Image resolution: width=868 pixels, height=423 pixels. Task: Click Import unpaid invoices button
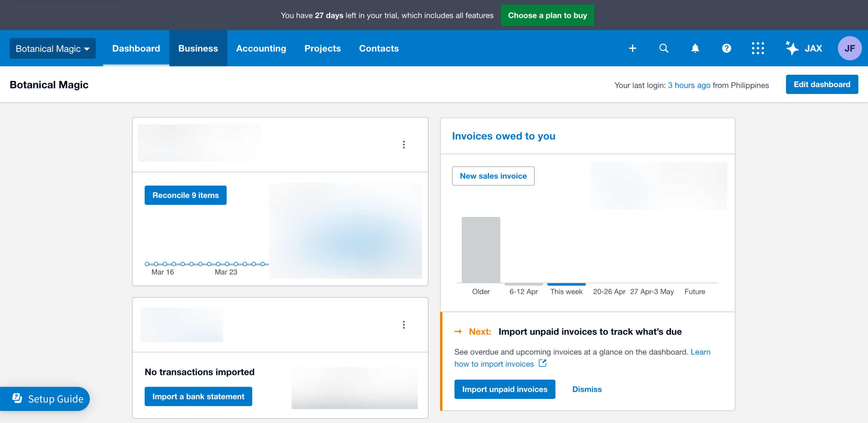[x=505, y=389]
